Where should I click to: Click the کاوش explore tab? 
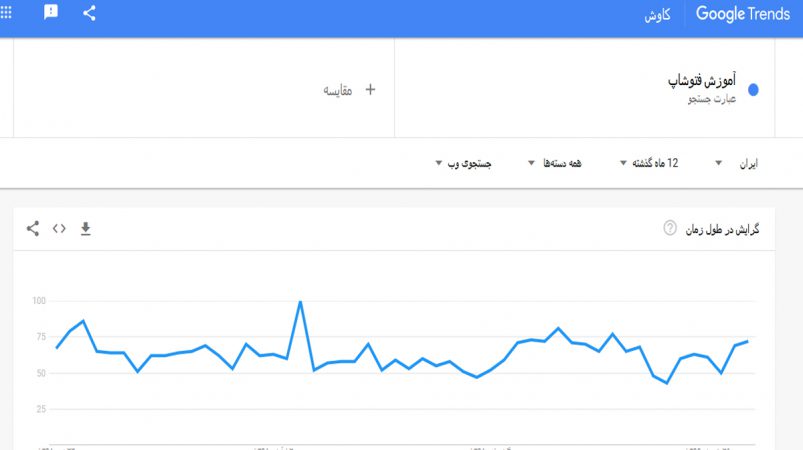658,15
